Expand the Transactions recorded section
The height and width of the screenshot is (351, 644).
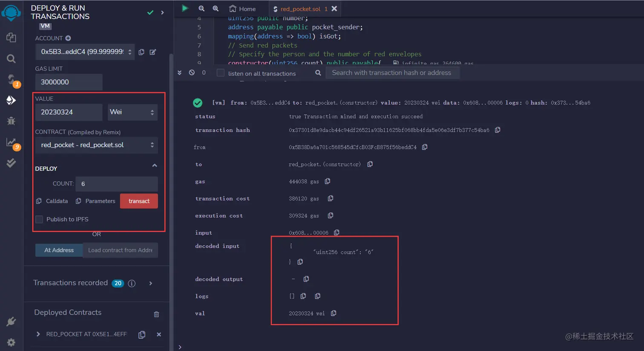[151, 283]
